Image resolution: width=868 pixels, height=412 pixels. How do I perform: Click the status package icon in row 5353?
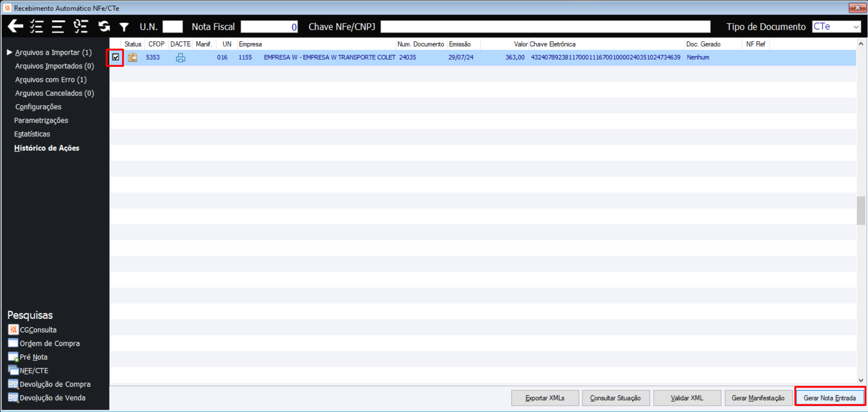pos(132,57)
